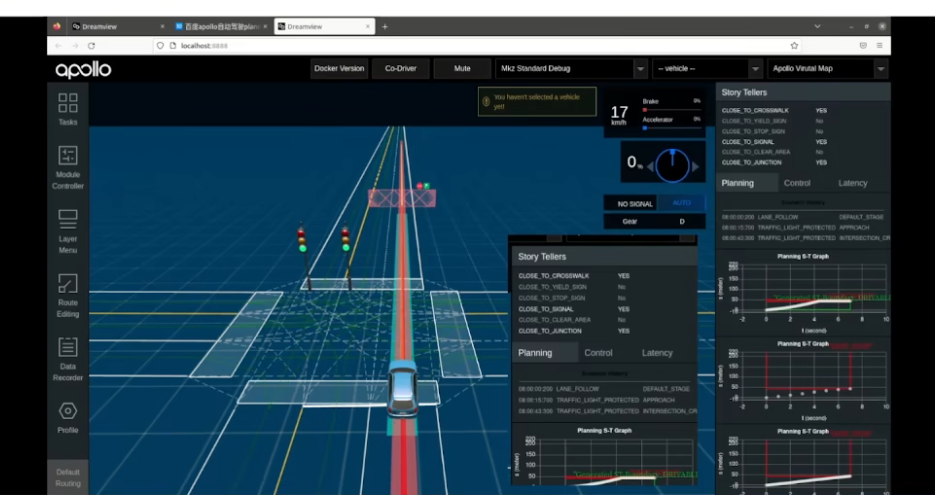This screenshot has height=495, width=935.
Task: Open the Mkz Standard Debug mode dropdown
Action: tap(571, 69)
